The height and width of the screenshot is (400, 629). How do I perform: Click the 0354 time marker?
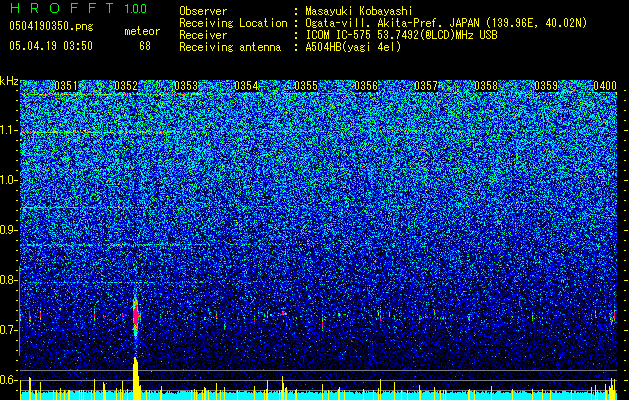pos(246,86)
